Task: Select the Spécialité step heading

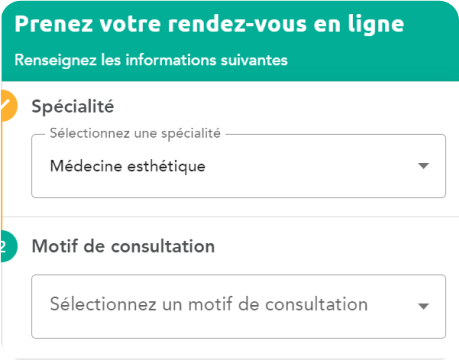Action: tap(73, 107)
